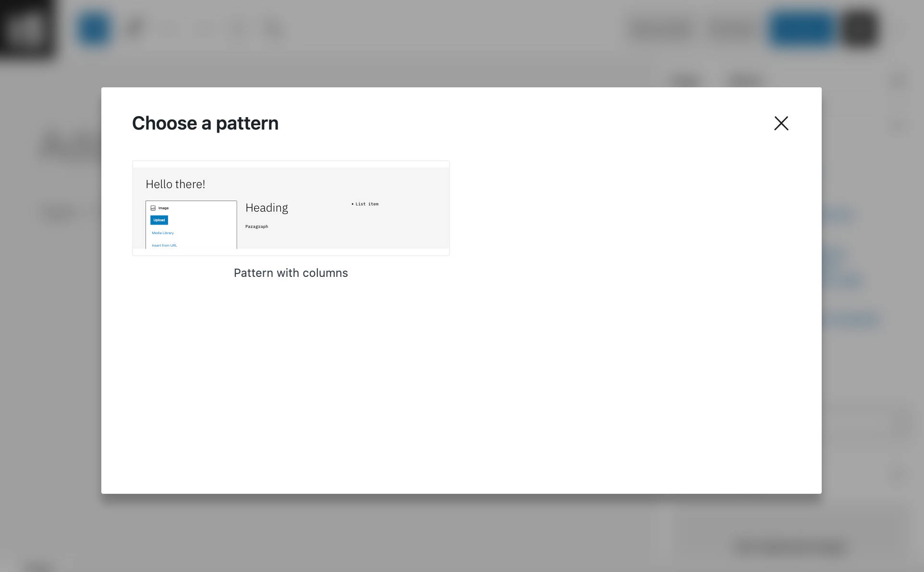This screenshot has height=572, width=924.
Task: Dismiss the pattern chooser via the X icon
Action: point(781,123)
